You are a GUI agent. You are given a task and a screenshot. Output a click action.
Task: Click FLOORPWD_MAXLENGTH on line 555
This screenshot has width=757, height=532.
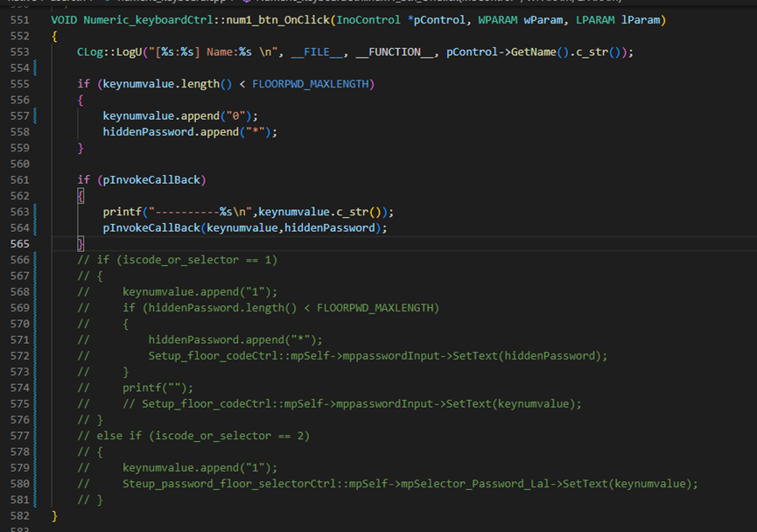[312, 84]
